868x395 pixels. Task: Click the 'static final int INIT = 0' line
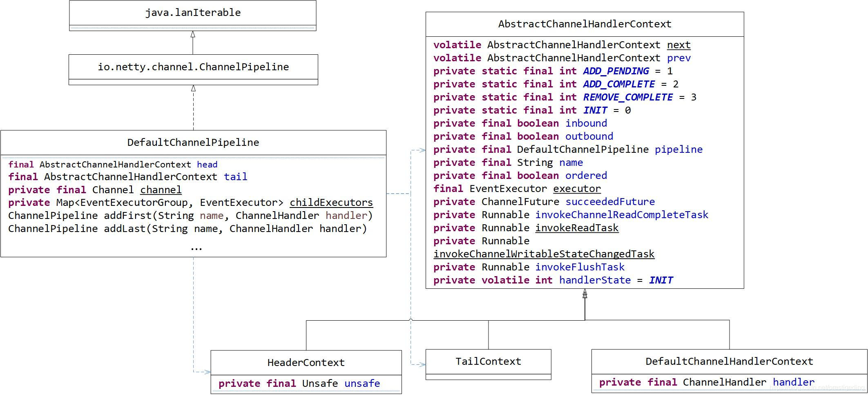tap(532, 110)
